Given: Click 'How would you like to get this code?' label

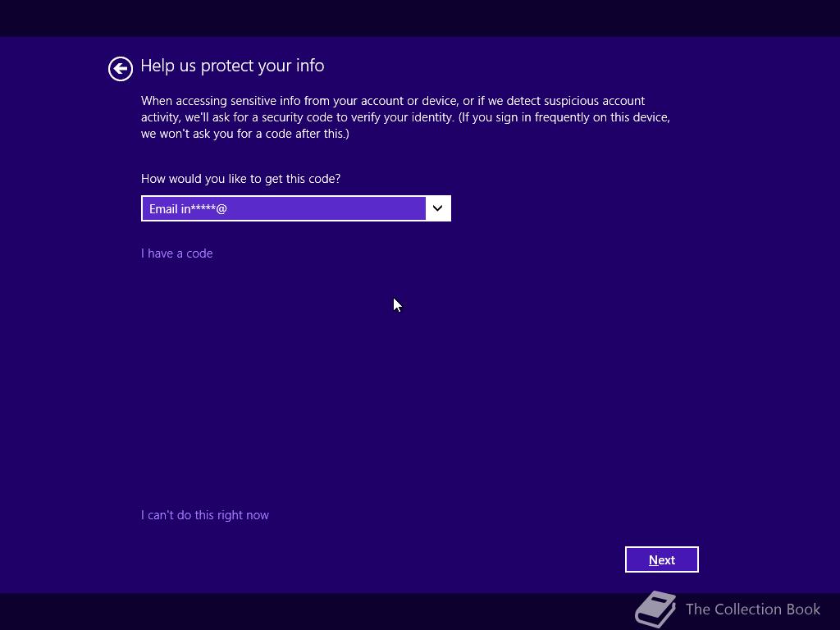Looking at the screenshot, I should pyautogui.click(x=240, y=178).
